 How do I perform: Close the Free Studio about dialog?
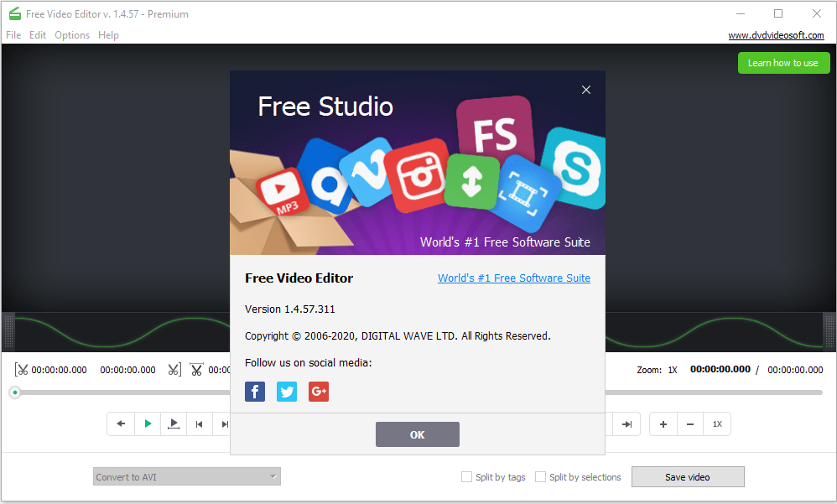pos(586,90)
